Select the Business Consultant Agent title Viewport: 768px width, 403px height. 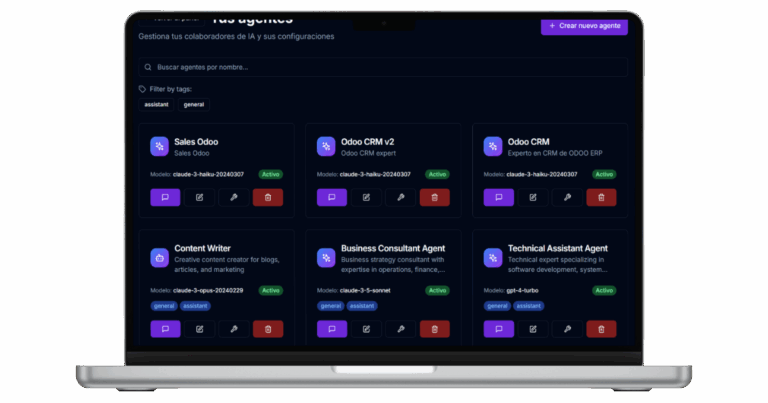click(393, 248)
